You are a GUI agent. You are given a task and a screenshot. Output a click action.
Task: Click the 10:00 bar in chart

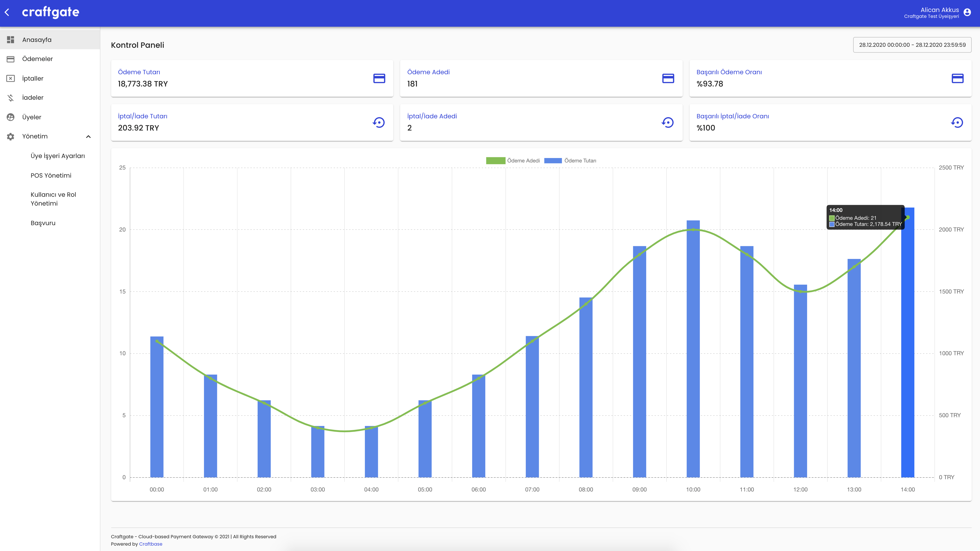click(693, 350)
